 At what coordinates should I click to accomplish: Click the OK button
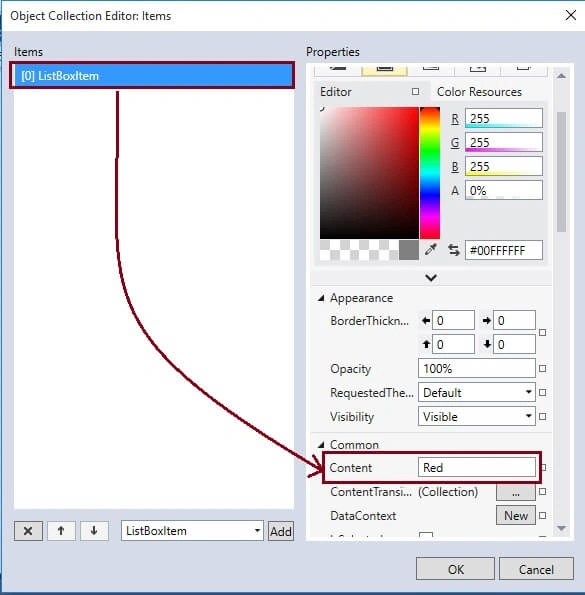coord(455,569)
